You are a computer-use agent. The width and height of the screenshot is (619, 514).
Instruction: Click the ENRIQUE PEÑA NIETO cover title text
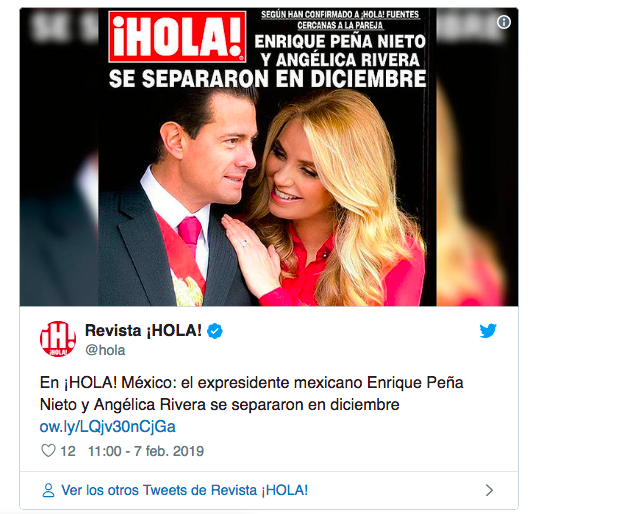pyautogui.click(x=340, y=41)
